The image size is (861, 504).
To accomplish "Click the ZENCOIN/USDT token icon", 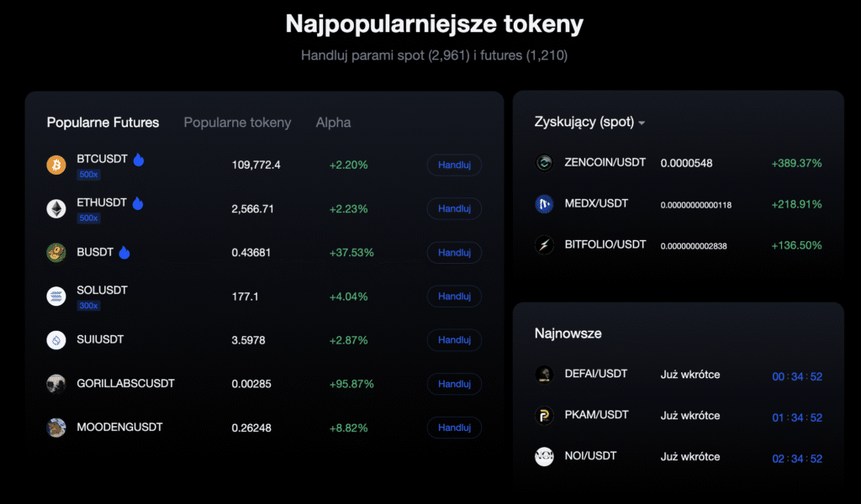I will tap(545, 163).
